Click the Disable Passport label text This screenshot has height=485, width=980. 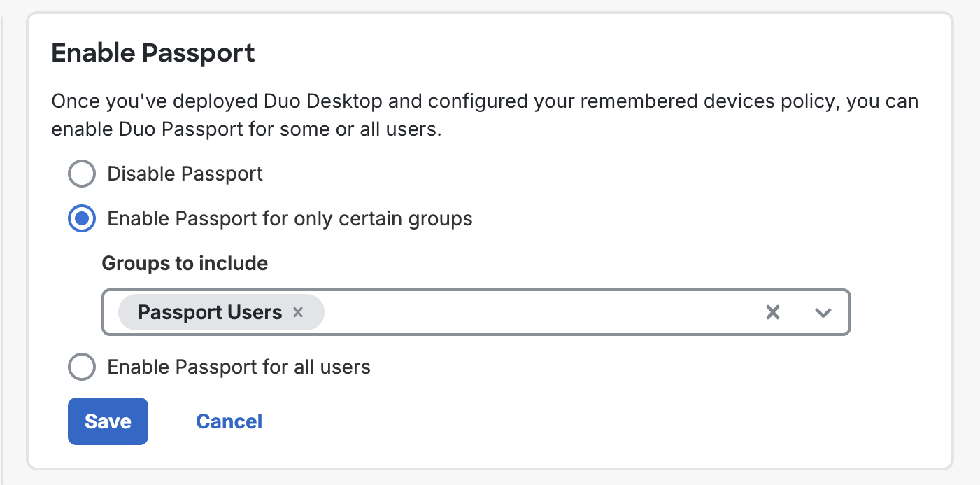point(184,174)
